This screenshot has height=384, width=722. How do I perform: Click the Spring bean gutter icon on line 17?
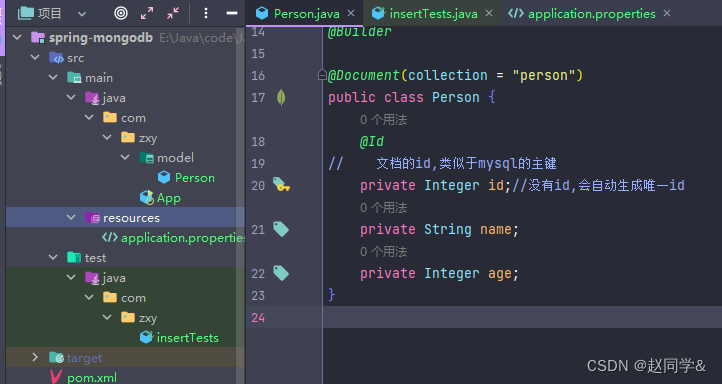[x=281, y=97]
